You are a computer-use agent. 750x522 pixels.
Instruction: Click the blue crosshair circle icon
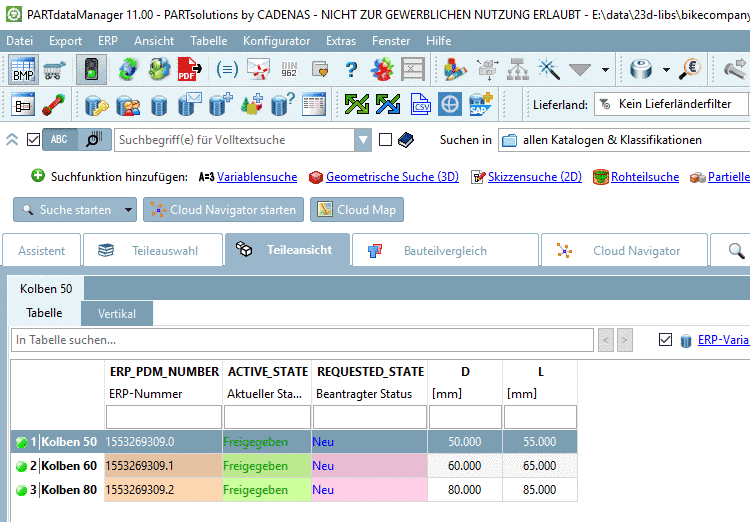coord(450,104)
